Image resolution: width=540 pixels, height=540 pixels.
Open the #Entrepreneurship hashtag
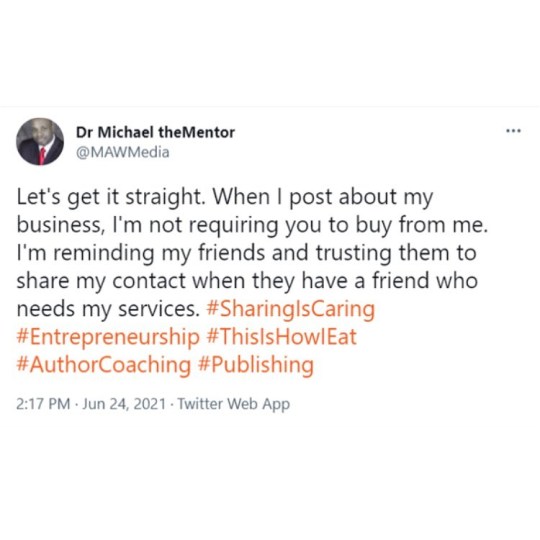pyautogui.click(x=108, y=338)
